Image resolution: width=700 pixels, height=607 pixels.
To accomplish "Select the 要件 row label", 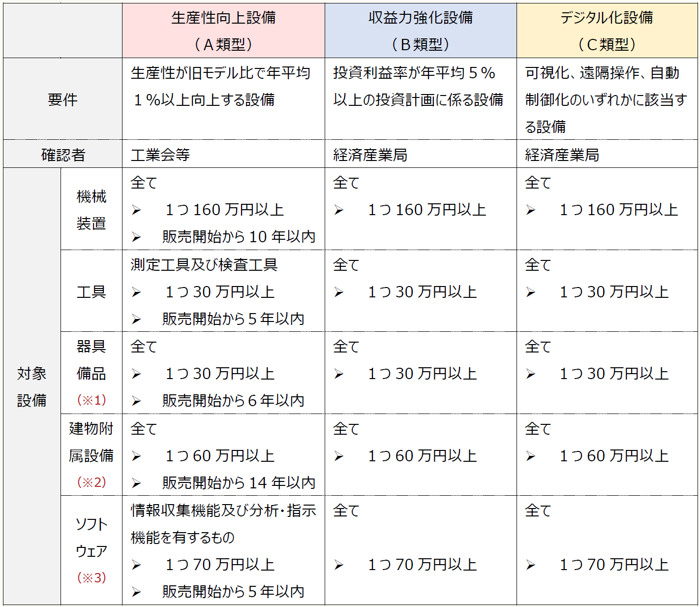I will [x=62, y=99].
